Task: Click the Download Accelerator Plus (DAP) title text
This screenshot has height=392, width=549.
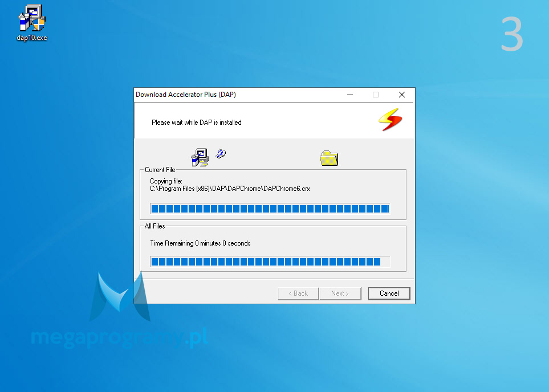Action: pyautogui.click(x=186, y=95)
